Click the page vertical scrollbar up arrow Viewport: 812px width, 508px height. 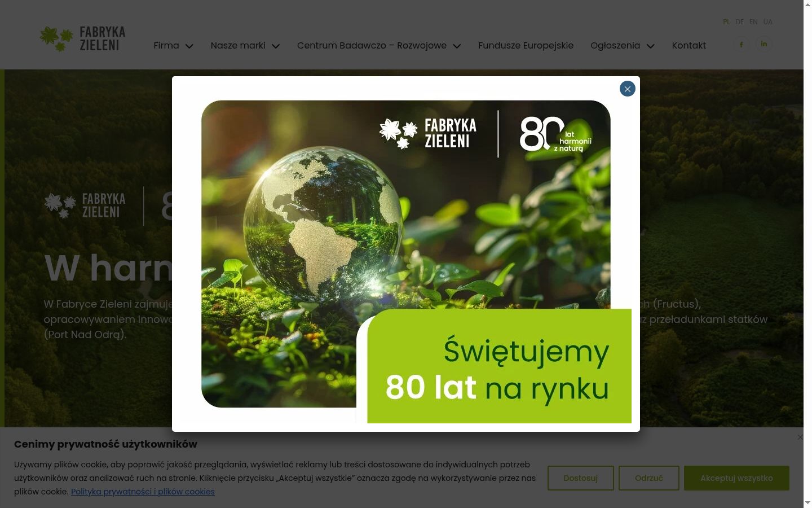pyautogui.click(x=807, y=5)
